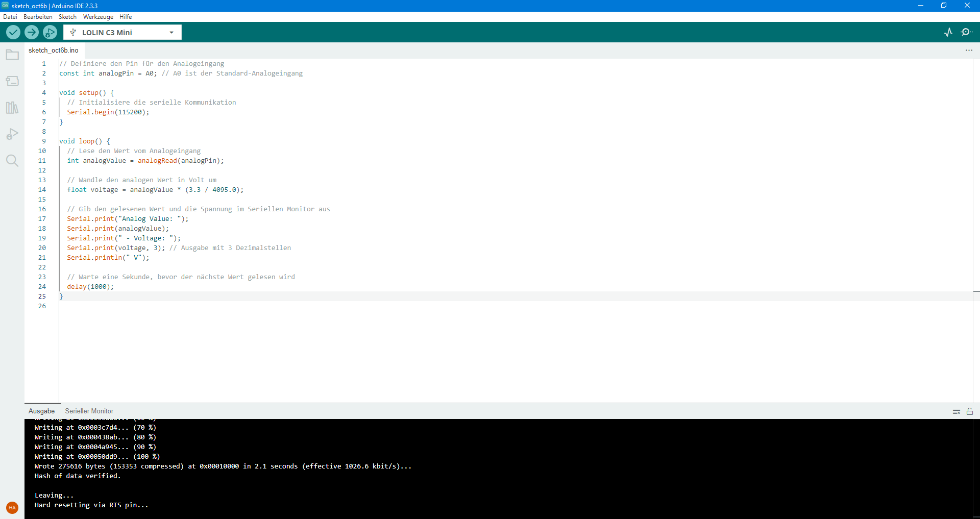980x519 pixels.
Task: Switch to the Serieller Monitor tab
Action: (x=89, y=411)
